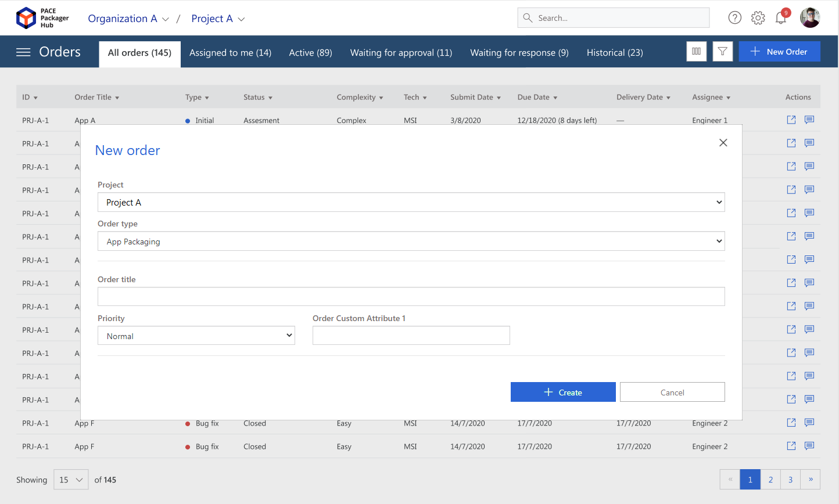Open the filter funnel icon
This screenshot has height=504, width=839.
point(723,52)
